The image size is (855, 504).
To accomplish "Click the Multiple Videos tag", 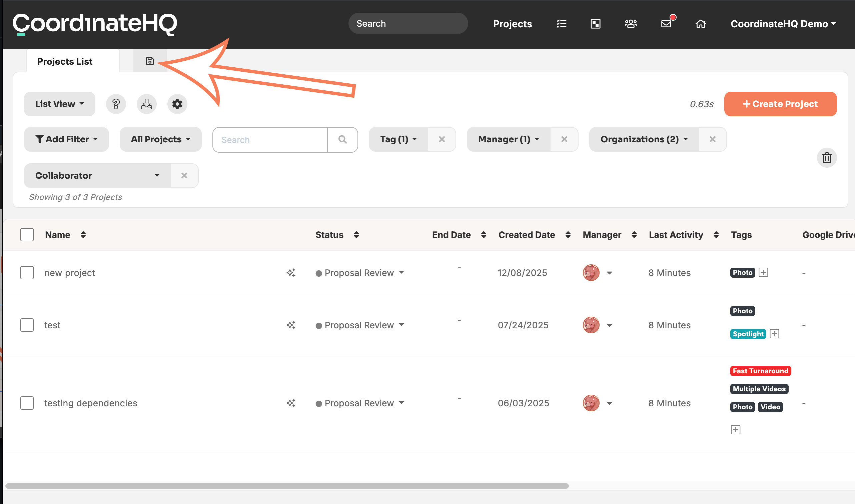I will pyautogui.click(x=759, y=389).
